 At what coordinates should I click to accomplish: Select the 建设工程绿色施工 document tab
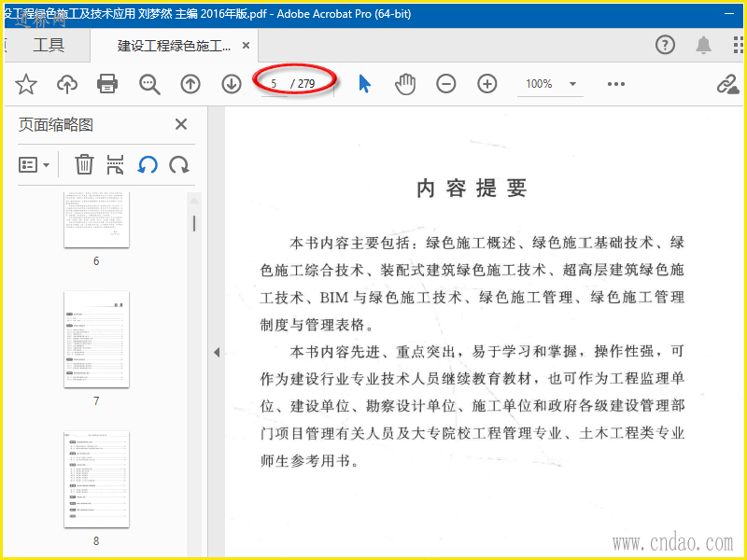pyautogui.click(x=174, y=46)
